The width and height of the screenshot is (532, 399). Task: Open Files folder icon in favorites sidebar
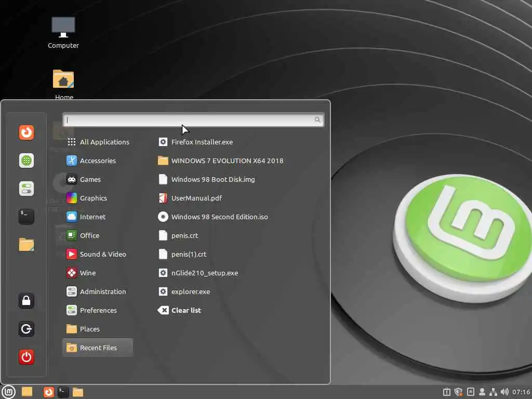(x=26, y=245)
